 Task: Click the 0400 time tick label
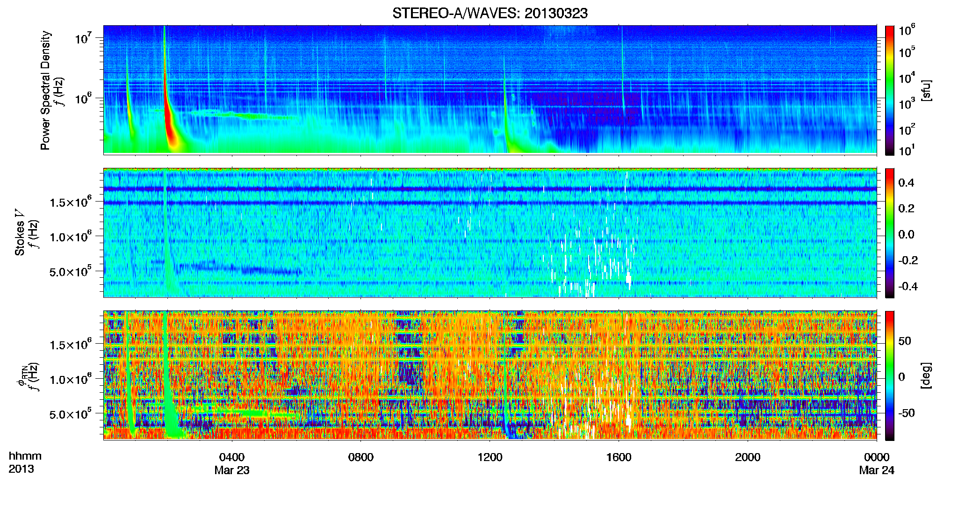pos(232,457)
